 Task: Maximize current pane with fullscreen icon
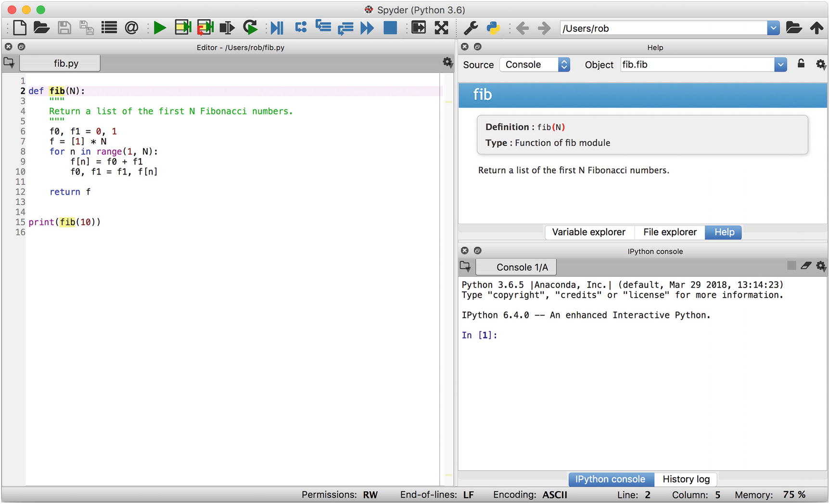click(441, 28)
